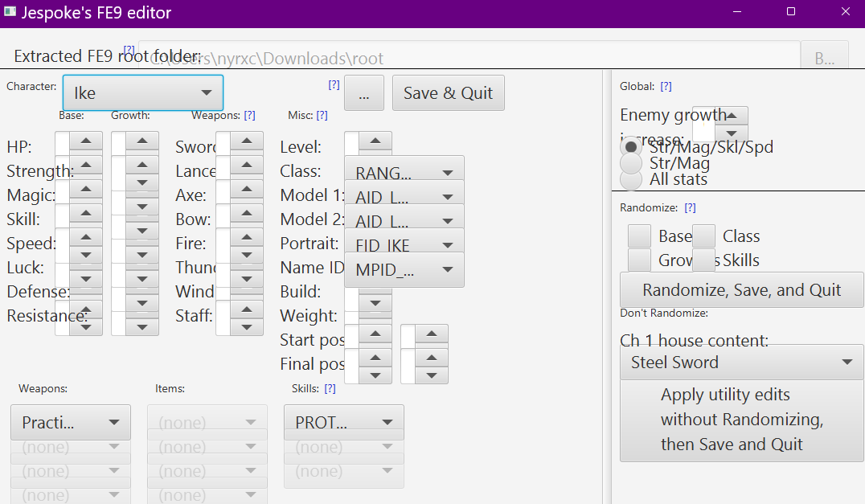Screen dimensions: 865x504
Task: Click the Save & Quit button
Action: click(447, 92)
